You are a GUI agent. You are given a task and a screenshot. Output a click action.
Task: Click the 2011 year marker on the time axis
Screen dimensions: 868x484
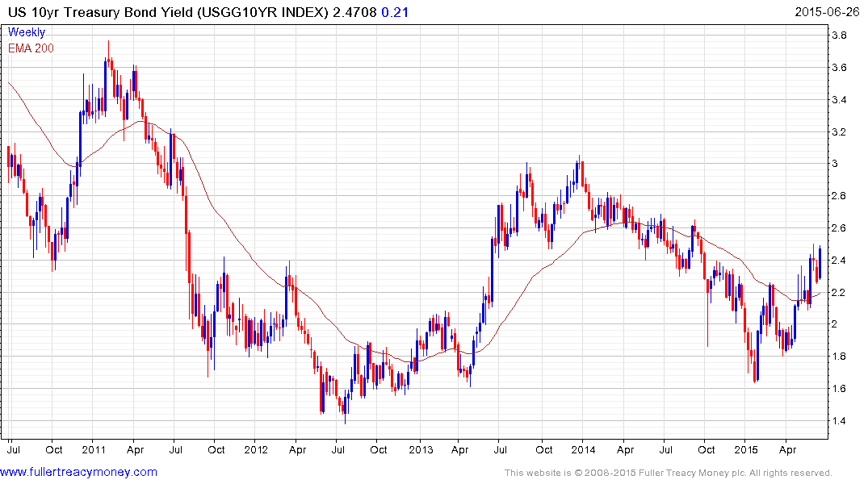pyautogui.click(x=94, y=450)
